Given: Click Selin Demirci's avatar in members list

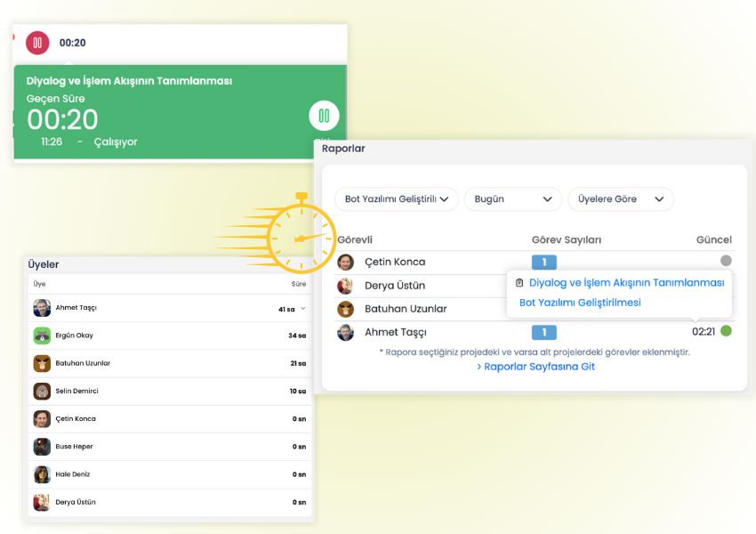Looking at the screenshot, I should pyautogui.click(x=42, y=391).
